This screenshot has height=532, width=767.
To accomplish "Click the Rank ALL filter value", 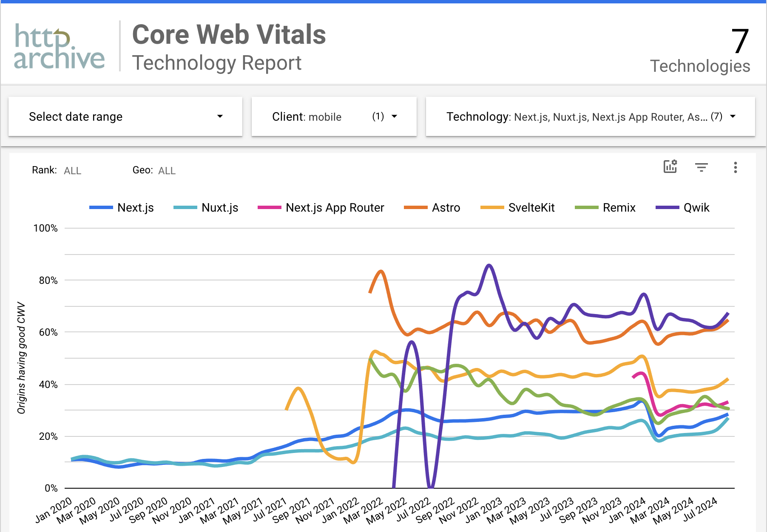I will [73, 171].
